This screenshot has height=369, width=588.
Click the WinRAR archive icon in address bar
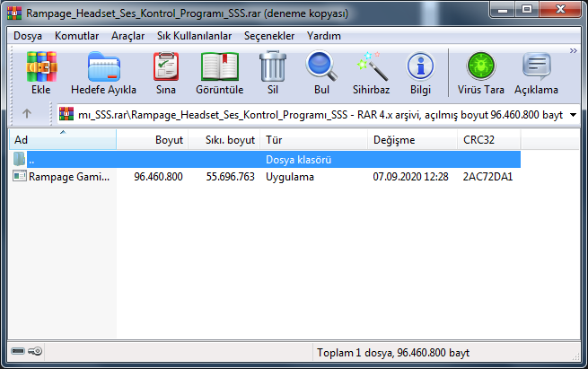click(66, 114)
